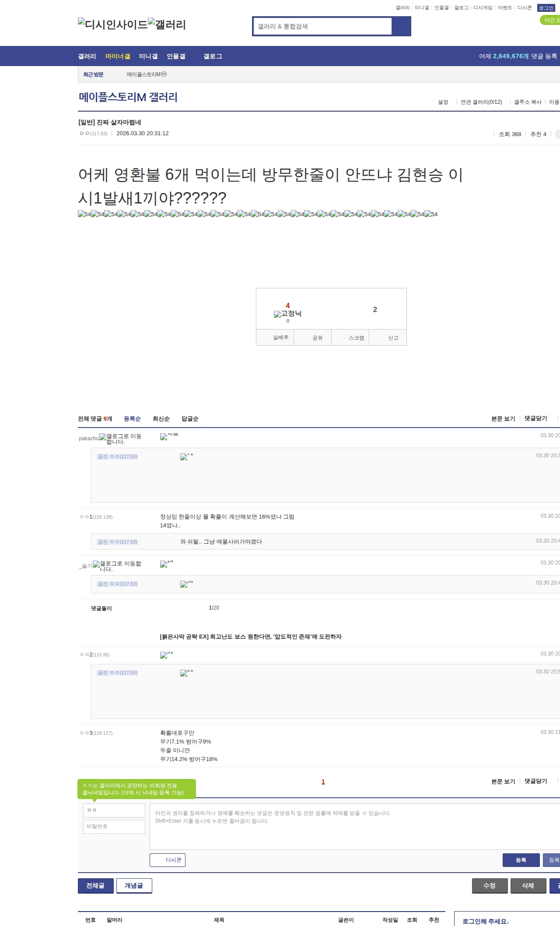Image resolution: width=560 pixels, height=926 pixels.
Task: Click 본문 보기 beside the 답글순 sort option
Action: pyautogui.click(x=503, y=419)
